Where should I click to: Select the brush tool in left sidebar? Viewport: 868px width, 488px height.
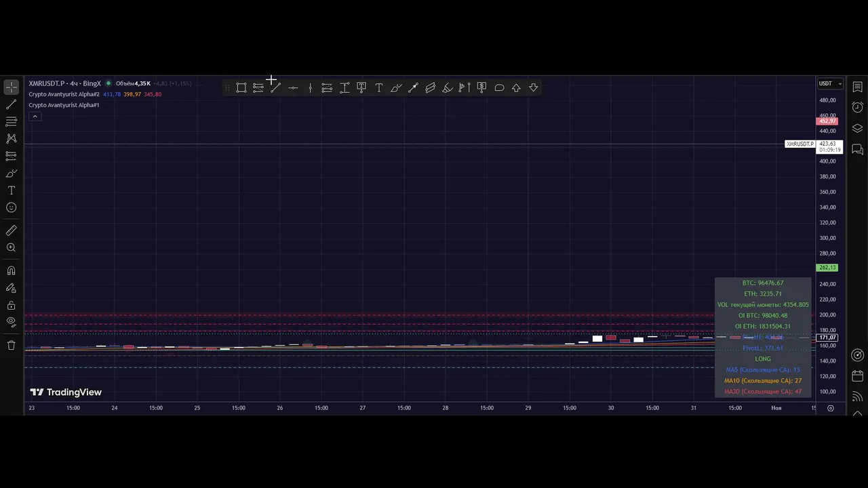coord(12,174)
